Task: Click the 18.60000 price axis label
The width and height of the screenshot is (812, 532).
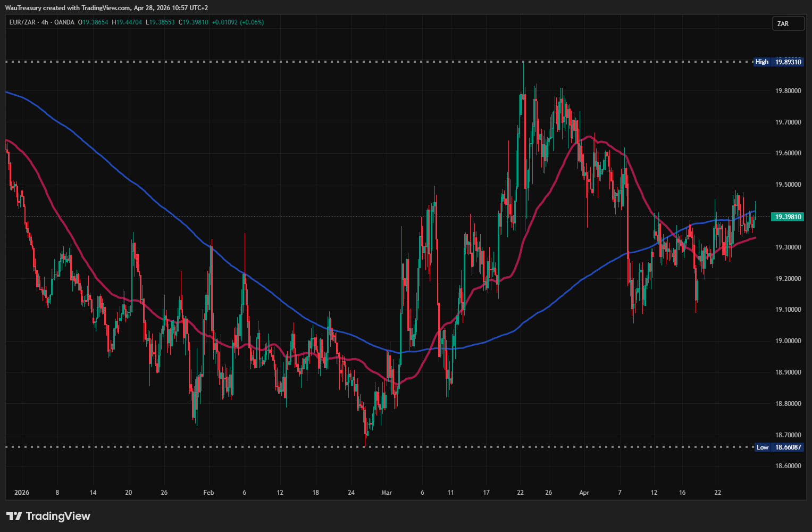Action: pyautogui.click(x=788, y=466)
